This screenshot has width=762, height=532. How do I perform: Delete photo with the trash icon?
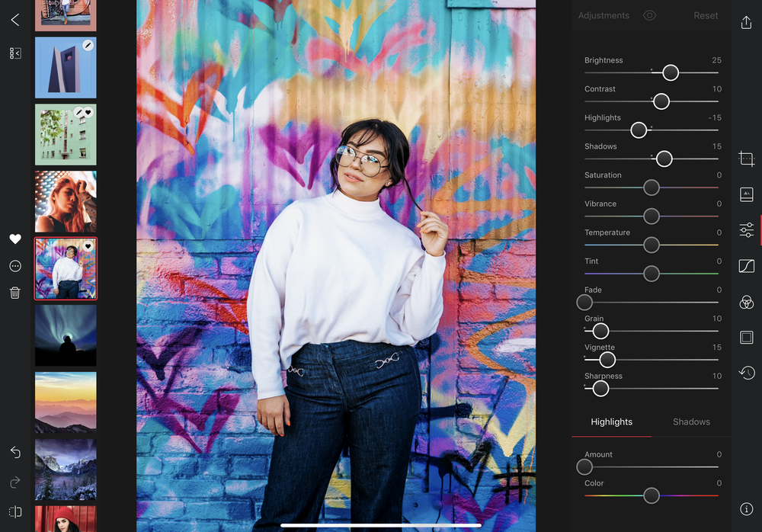click(15, 292)
